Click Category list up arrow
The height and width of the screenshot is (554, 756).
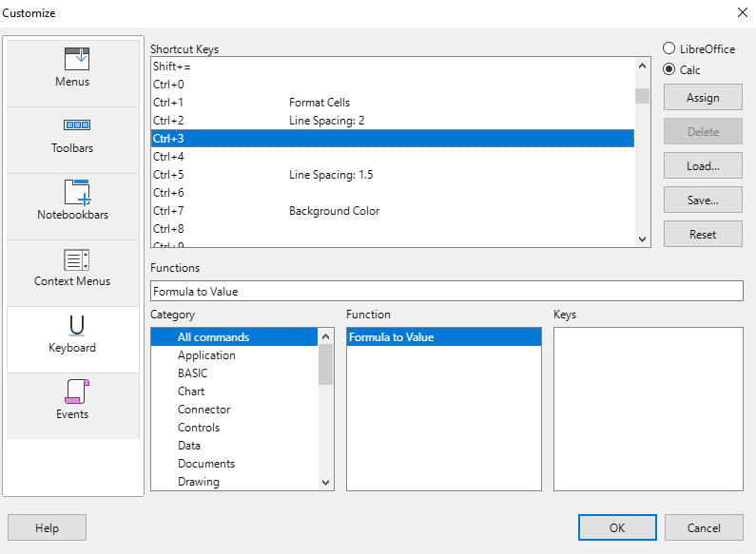click(x=326, y=336)
